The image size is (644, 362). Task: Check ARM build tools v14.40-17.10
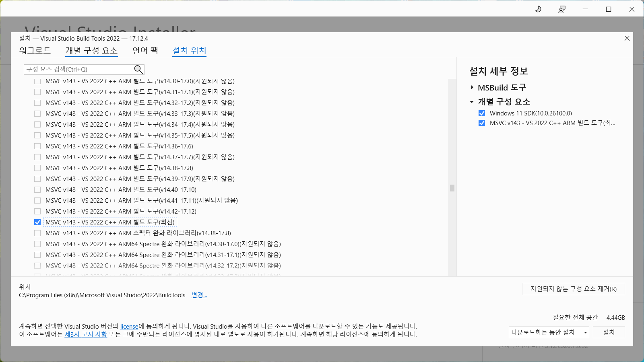(37, 190)
